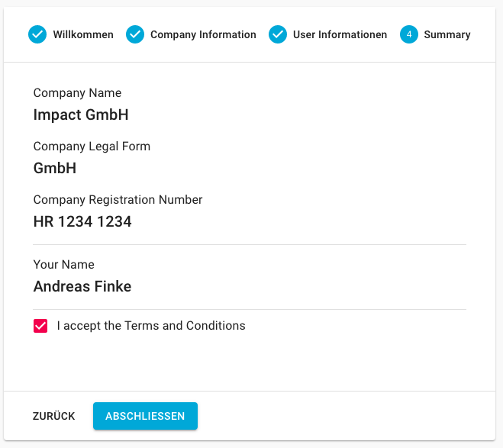503x448 pixels.
Task: Click the Company Registration Number label
Action: coord(118,200)
